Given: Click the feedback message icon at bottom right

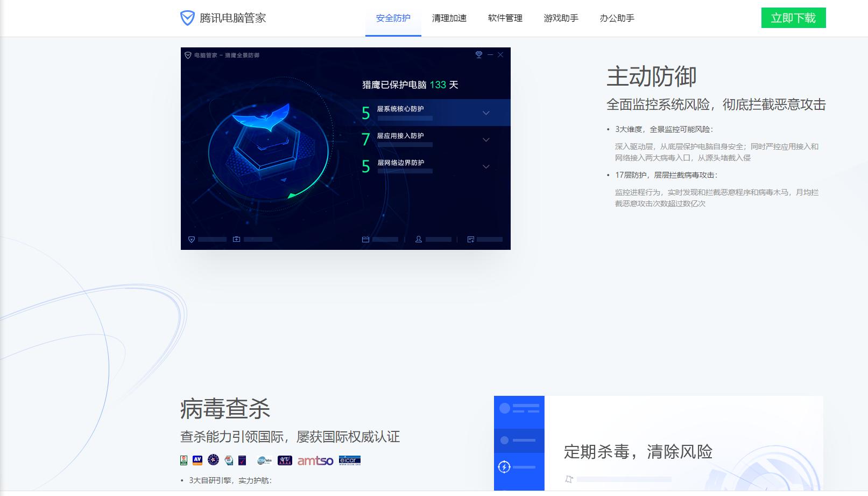Looking at the screenshot, I should (x=470, y=239).
